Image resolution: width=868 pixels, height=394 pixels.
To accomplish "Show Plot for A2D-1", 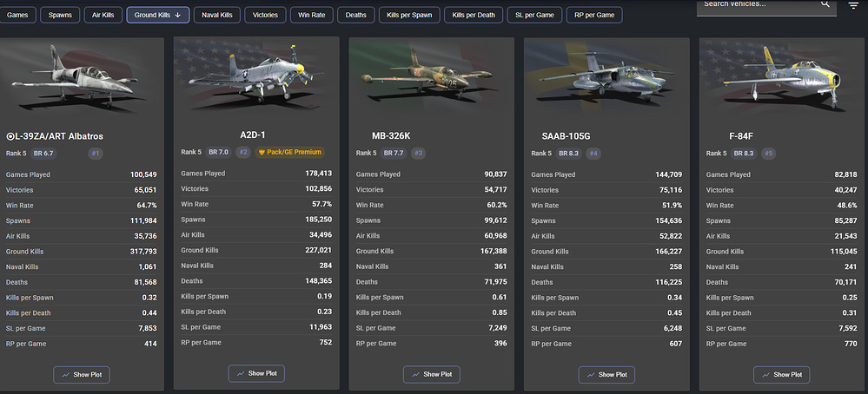I will [x=256, y=373].
